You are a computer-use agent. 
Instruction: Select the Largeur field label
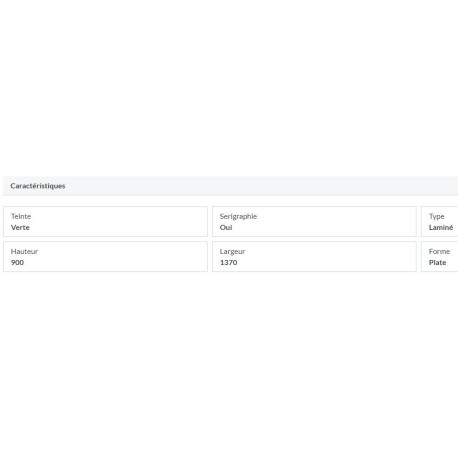pos(232,251)
